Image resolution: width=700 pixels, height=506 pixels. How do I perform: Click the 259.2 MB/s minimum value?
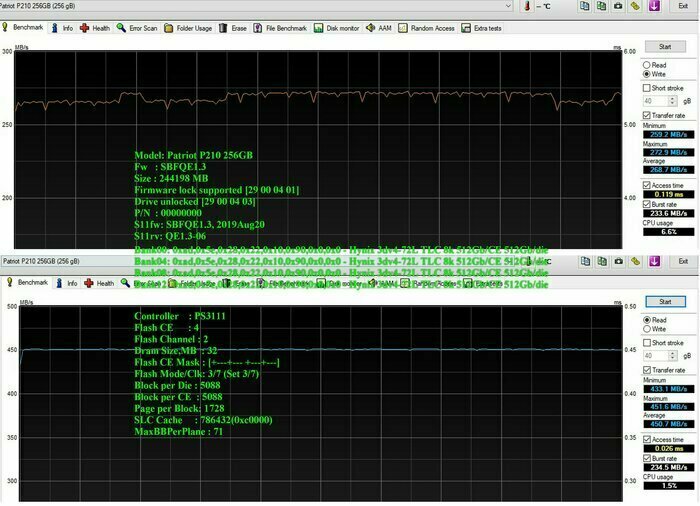[x=668, y=134]
